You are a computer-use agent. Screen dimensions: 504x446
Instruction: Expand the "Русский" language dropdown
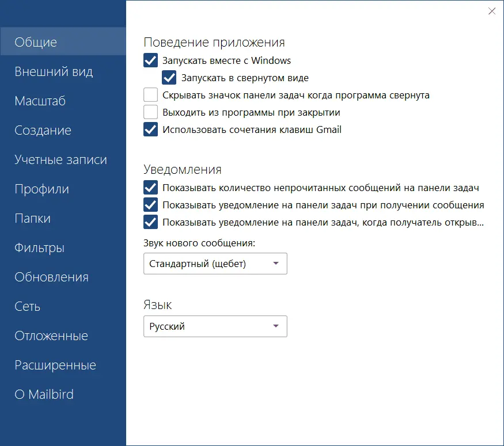[215, 326]
